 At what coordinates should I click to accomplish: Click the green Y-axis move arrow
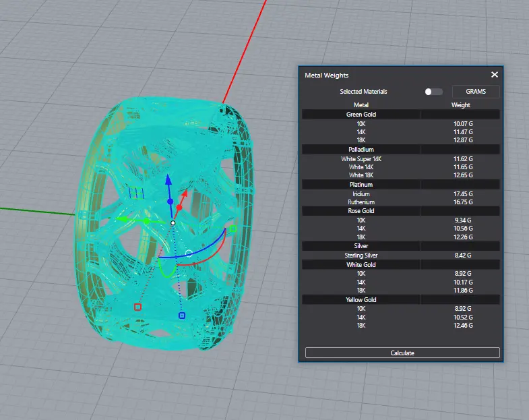click(121, 220)
